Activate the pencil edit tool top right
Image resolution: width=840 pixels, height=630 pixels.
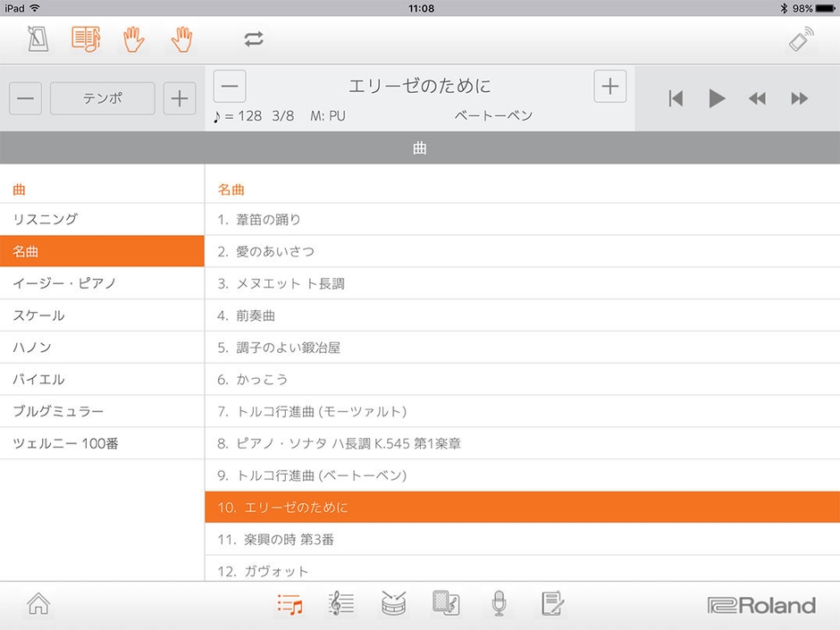(800, 39)
